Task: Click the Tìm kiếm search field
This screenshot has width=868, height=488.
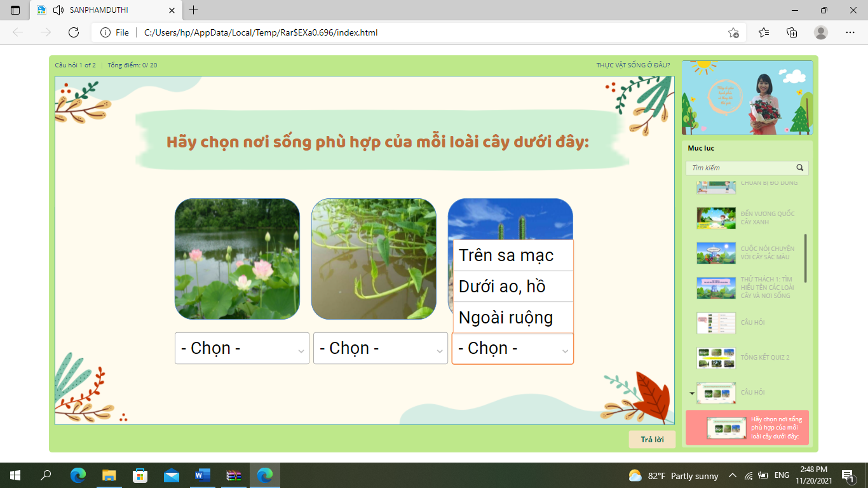Action: [740, 168]
